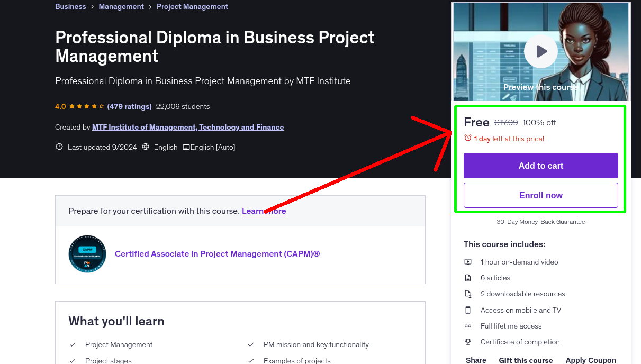The image size is (641, 364).
Task: Click the globe icon next to English
Action: (x=146, y=147)
